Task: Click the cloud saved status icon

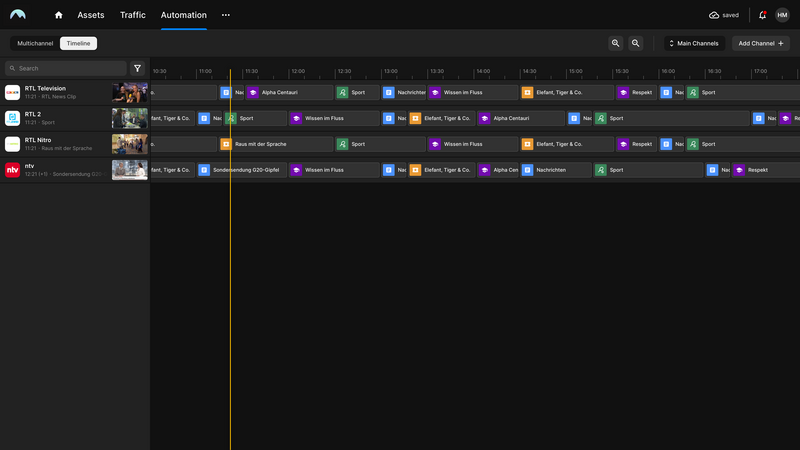Action: [714, 15]
